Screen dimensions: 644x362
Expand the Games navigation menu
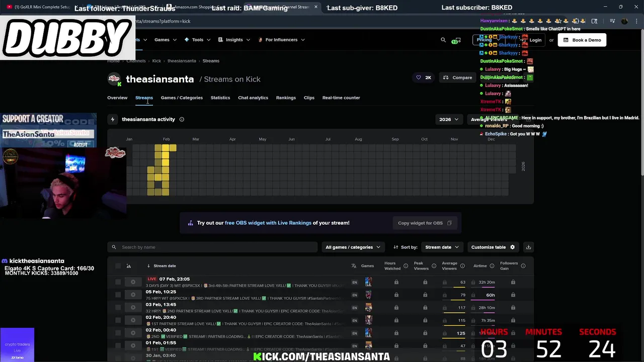[x=166, y=40]
